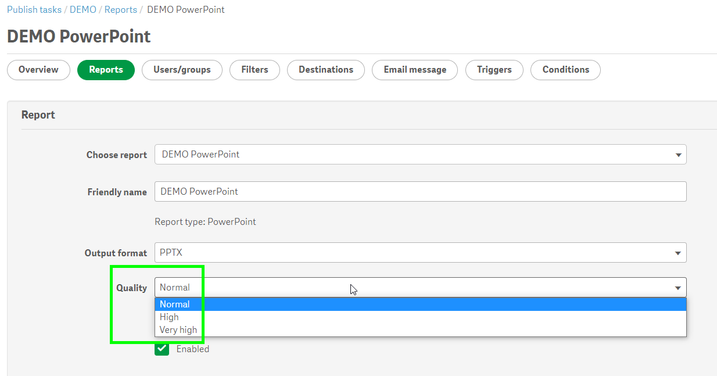This screenshot has width=717, height=376.
Task: Select Normal quality option in list
Action: pos(420,304)
